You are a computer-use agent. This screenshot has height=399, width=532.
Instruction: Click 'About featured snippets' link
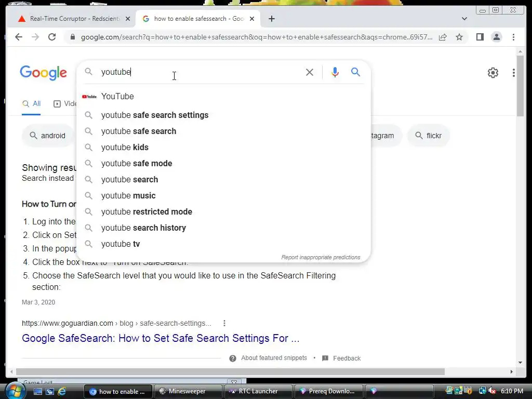point(274,358)
